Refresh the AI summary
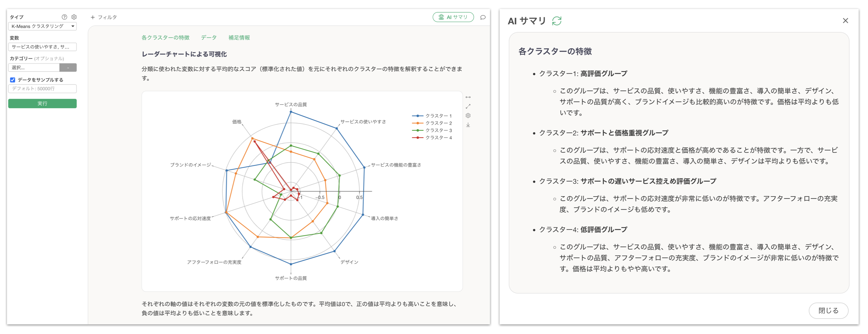This screenshot has width=868, height=334. tap(557, 21)
